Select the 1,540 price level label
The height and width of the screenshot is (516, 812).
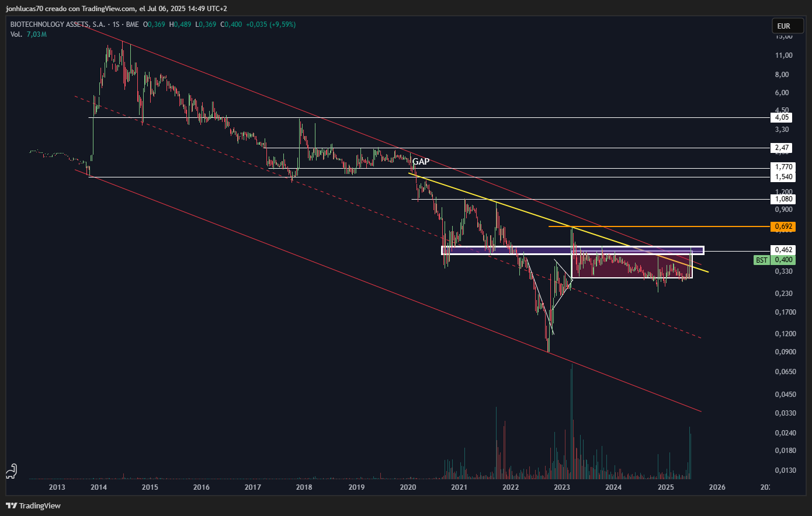[x=783, y=177]
